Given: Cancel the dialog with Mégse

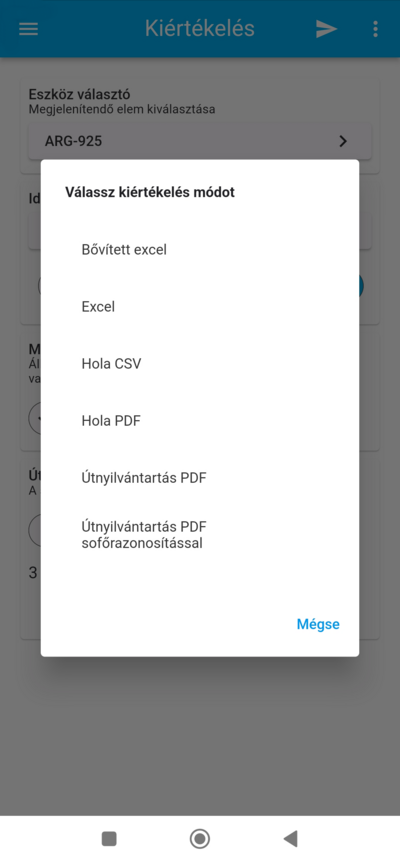Looking at the screenshot, I should point(318,624).
